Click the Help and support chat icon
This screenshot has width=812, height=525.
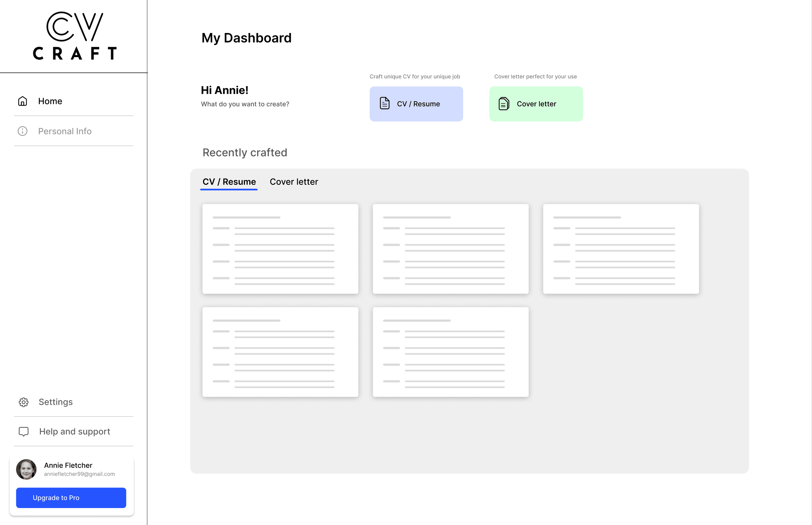pyautogui.click(x=24, y=432)
